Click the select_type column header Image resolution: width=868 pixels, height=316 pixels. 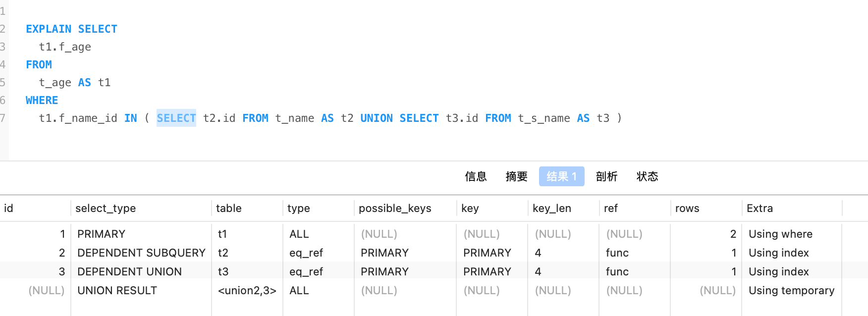coord(106,209)
